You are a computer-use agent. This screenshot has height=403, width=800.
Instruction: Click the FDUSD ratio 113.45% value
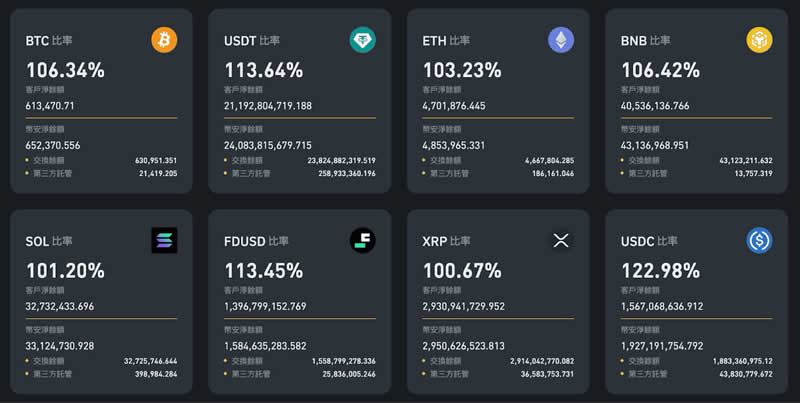(264, 270)
